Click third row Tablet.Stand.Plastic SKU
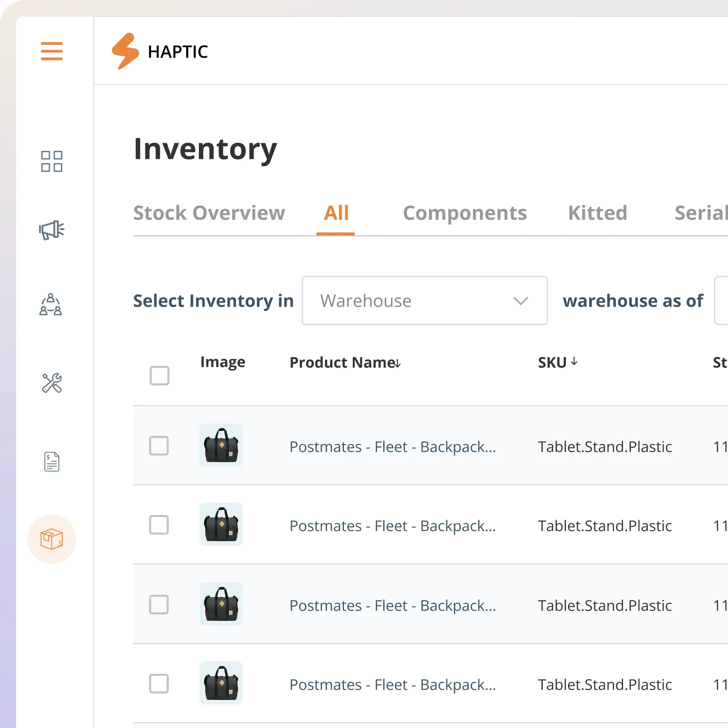This screenshot has height=728, width=728. point(605,606)
